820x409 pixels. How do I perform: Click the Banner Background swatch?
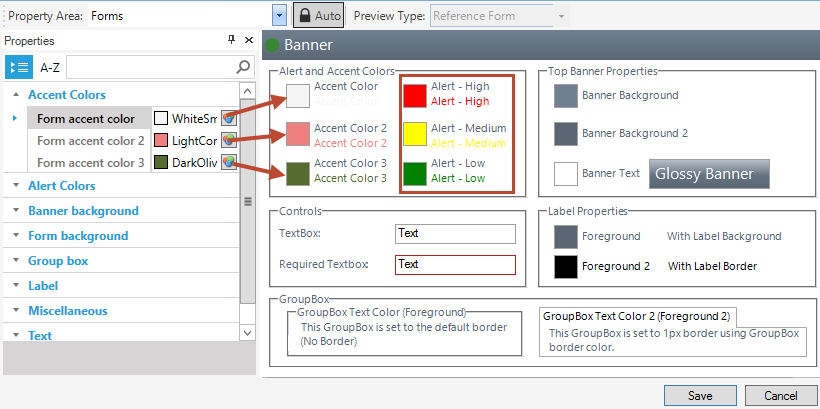click(566, 96)
